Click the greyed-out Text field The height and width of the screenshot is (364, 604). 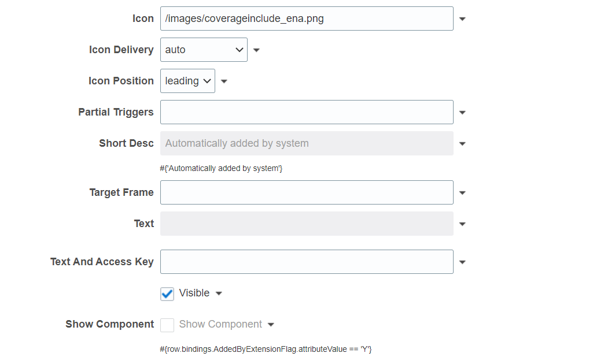coord(307,224)
